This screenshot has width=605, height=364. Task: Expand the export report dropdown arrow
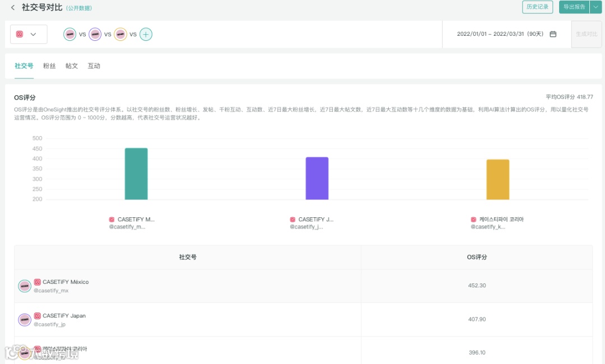click(x=595, y=7)
